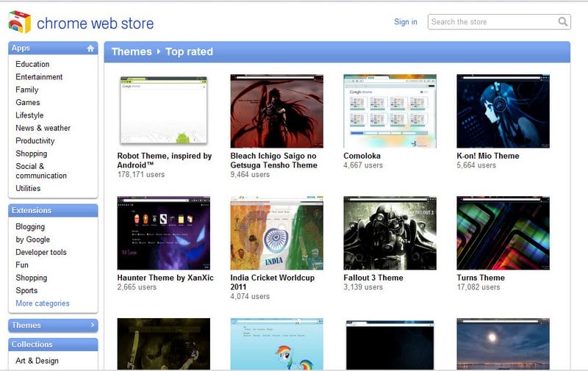Open the K-on! Mio Theme thumbnail
Viewport: 588px width, 371px height.
click(503, 110)
